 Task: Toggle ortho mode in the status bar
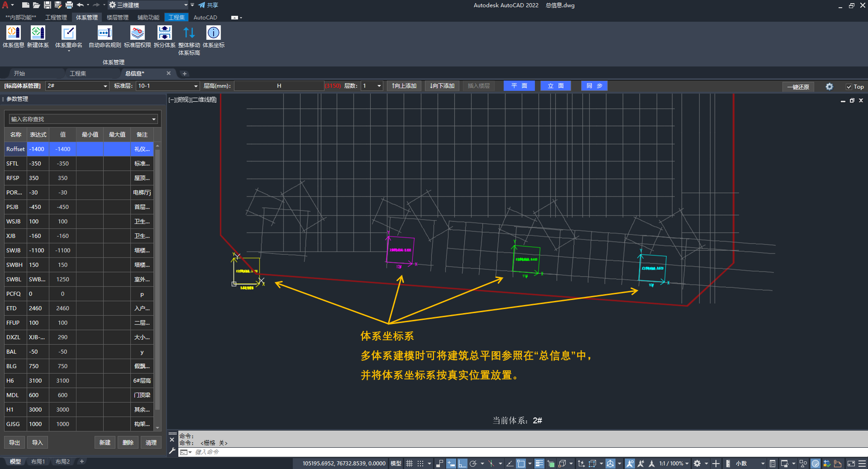pos(462,464)
